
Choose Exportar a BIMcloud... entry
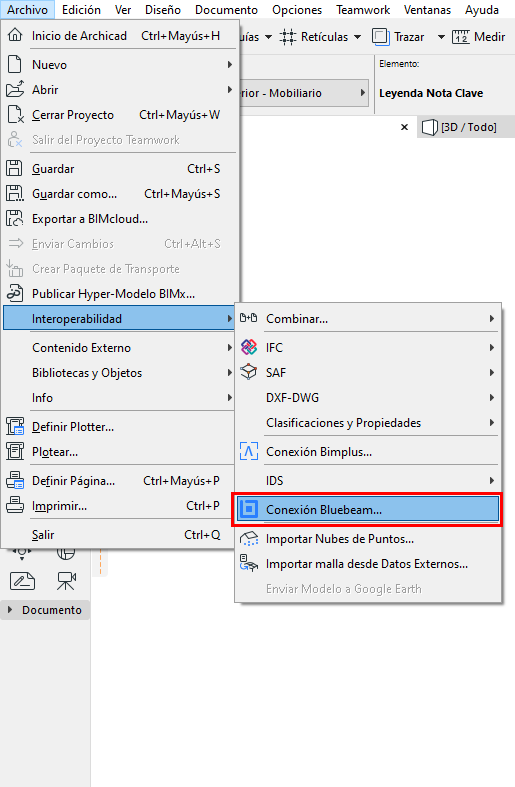tap(119, 219)
